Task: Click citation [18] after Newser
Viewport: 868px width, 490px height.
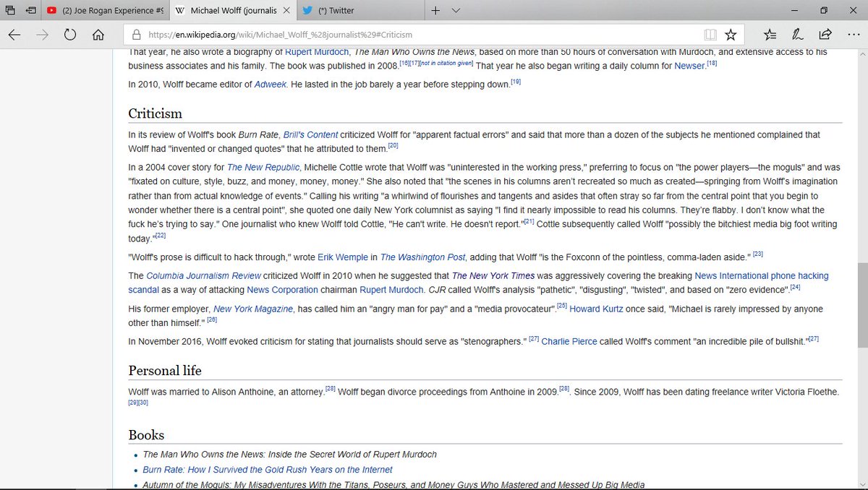Action: (712, 64)
